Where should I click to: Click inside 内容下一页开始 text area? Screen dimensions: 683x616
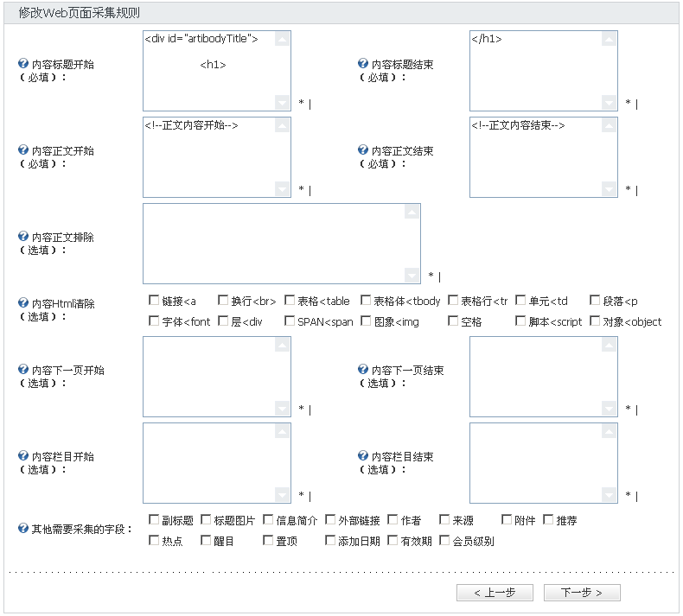(x=210, y=377)
